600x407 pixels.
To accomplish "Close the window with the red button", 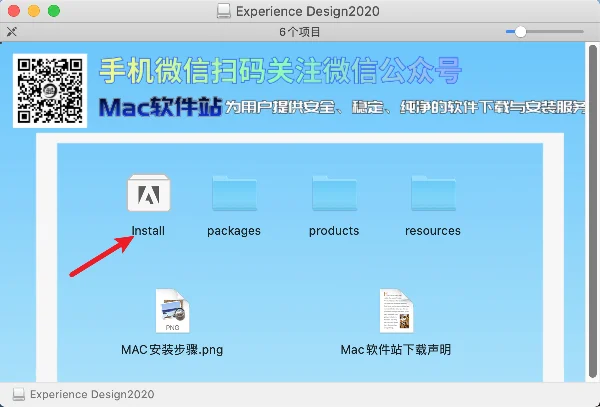I will pyautogui.click(x=14, y=11).
